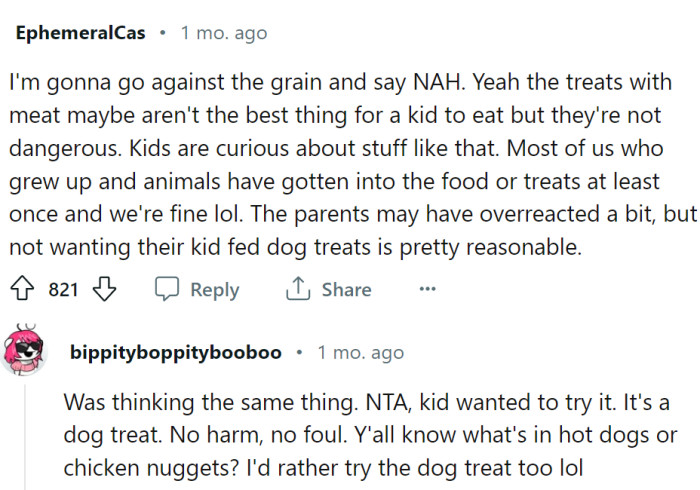Screen dimensions: 700x490
Task: Open the three-dot more options menu
Action: pyautogui.click(x=427, y=289)
